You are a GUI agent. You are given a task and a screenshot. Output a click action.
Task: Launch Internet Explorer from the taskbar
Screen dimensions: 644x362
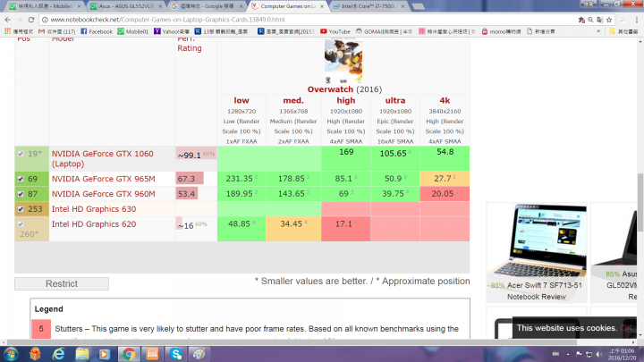click(59, 354)
